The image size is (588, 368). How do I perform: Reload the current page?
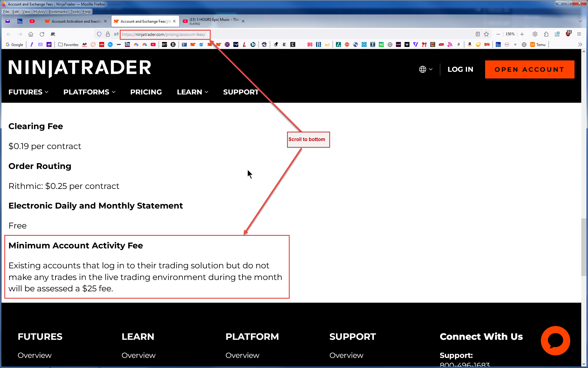(42, 34)
